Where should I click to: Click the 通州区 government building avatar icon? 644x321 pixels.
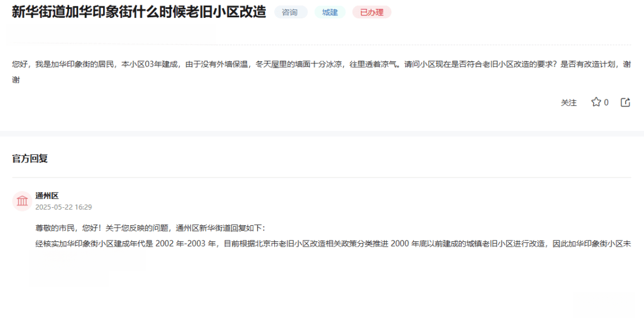[22, 201]
